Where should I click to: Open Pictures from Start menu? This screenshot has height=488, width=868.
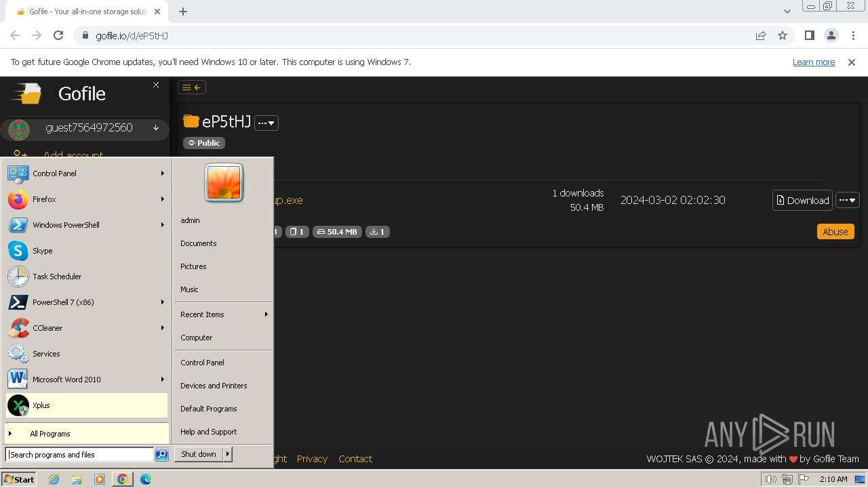(224, 266)
